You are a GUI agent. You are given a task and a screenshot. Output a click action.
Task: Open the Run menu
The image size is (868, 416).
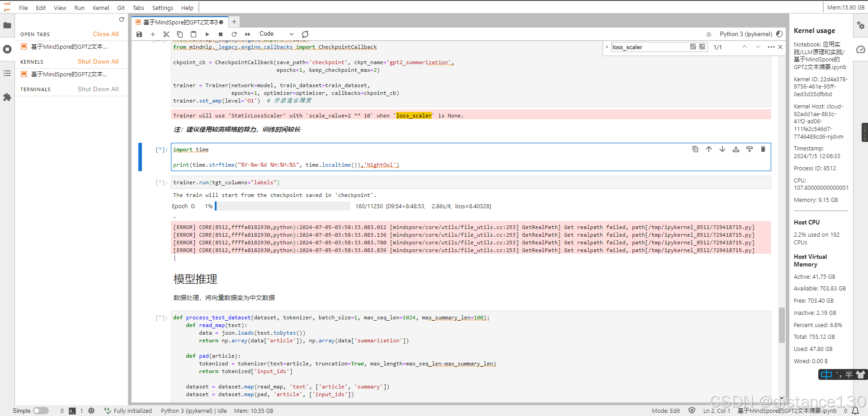[x=80, y=8]
